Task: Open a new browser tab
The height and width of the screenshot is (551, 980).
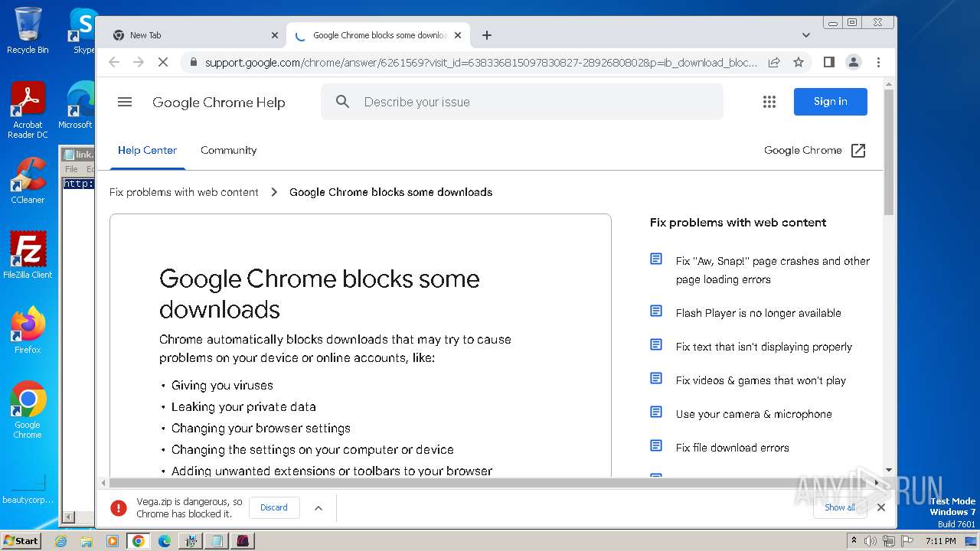Action: click(487, 35)
